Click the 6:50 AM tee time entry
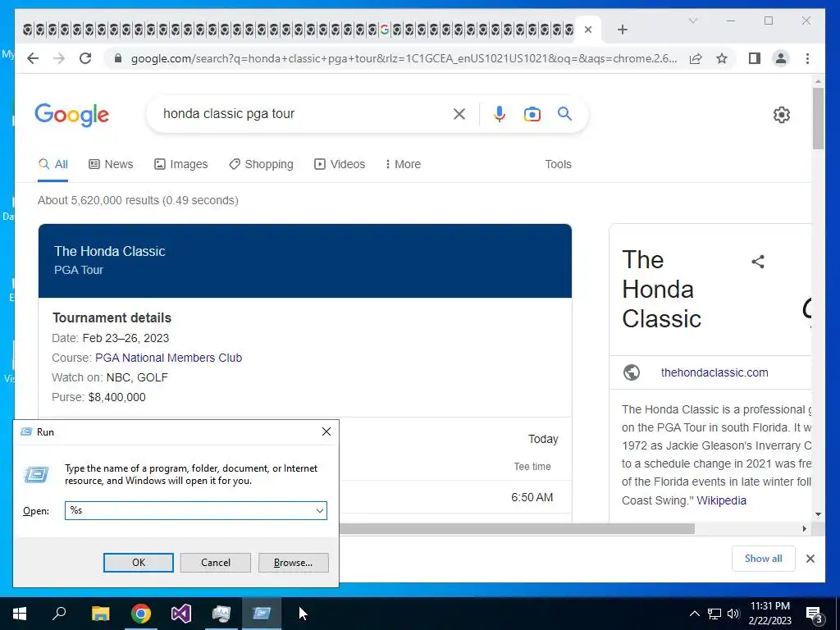This screenshot has width=840, height=630. (532, 497)
